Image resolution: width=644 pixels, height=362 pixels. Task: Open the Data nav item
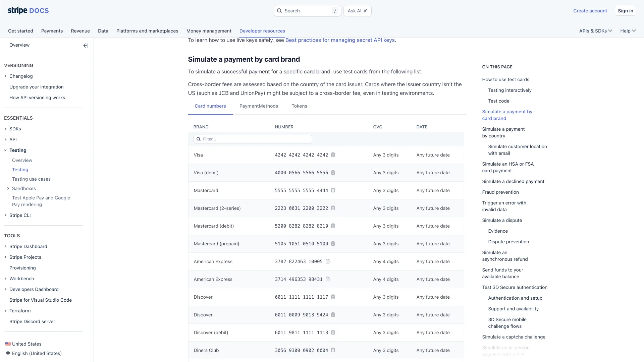point(103,31)
